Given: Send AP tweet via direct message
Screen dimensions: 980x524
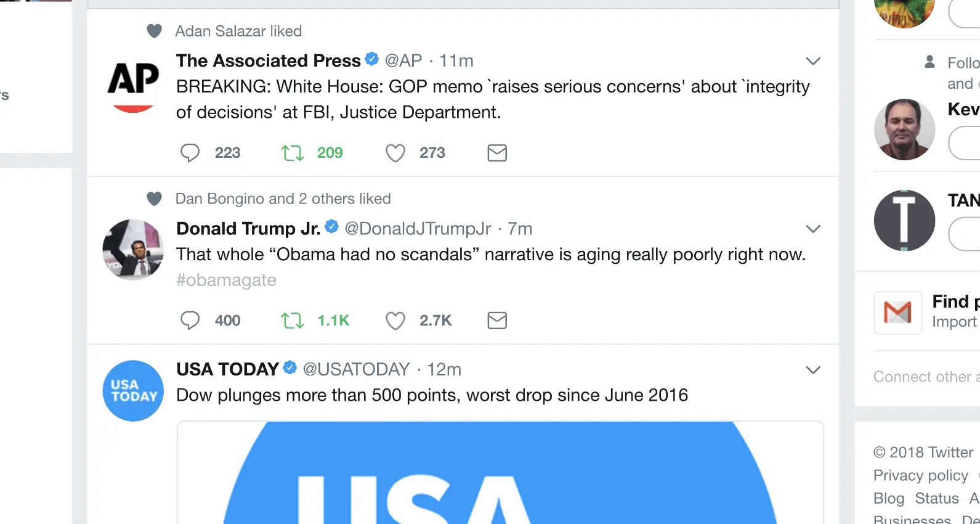Looking at the screenshot, I should click(x=497, y=153).
